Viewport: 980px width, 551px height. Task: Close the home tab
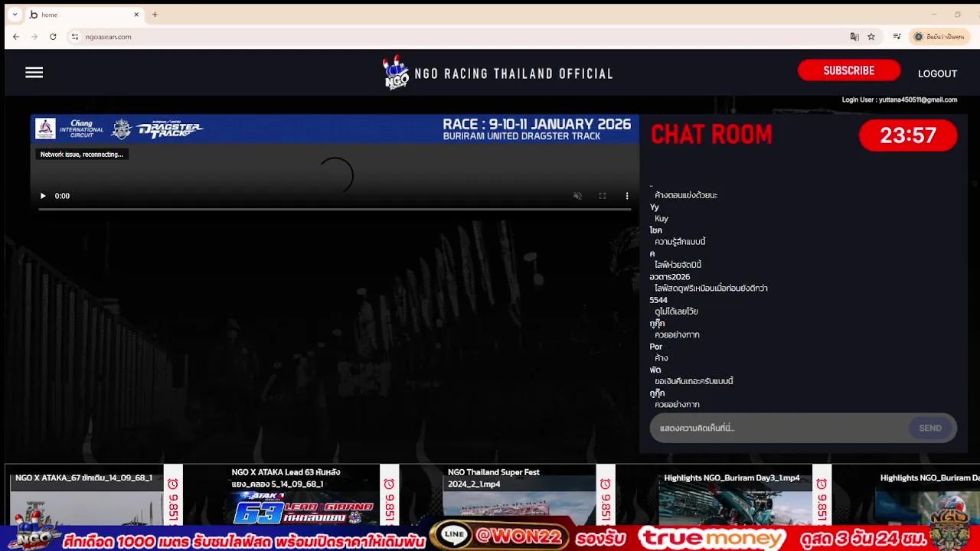point(136,15)
